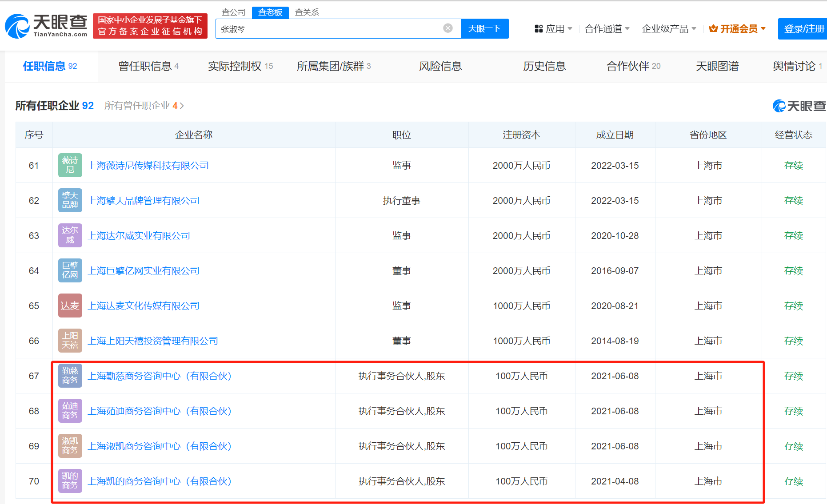This screenshot has width=827, height=504.
Task: Click 执行董事 position in row 62
Action: (402, 200)
